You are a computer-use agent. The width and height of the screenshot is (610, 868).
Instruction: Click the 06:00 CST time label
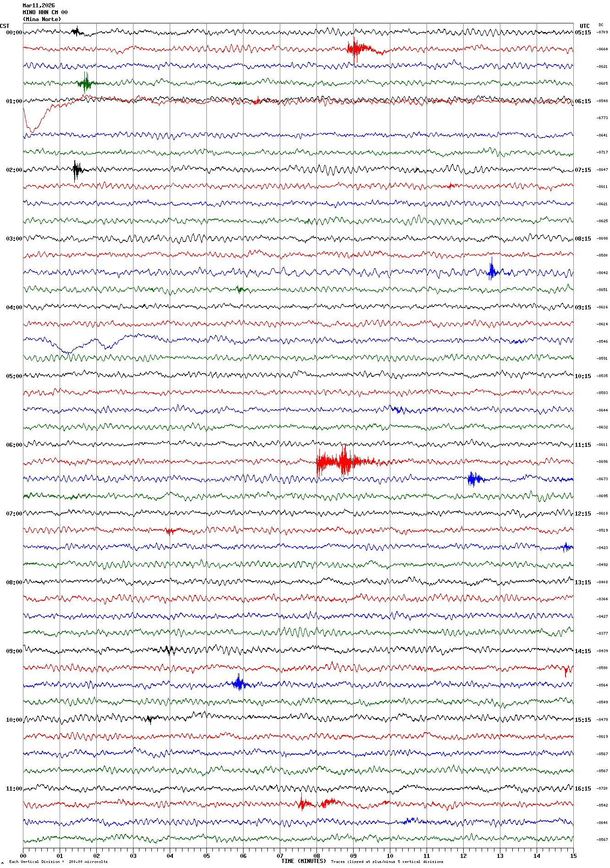(x=14, y=445)
